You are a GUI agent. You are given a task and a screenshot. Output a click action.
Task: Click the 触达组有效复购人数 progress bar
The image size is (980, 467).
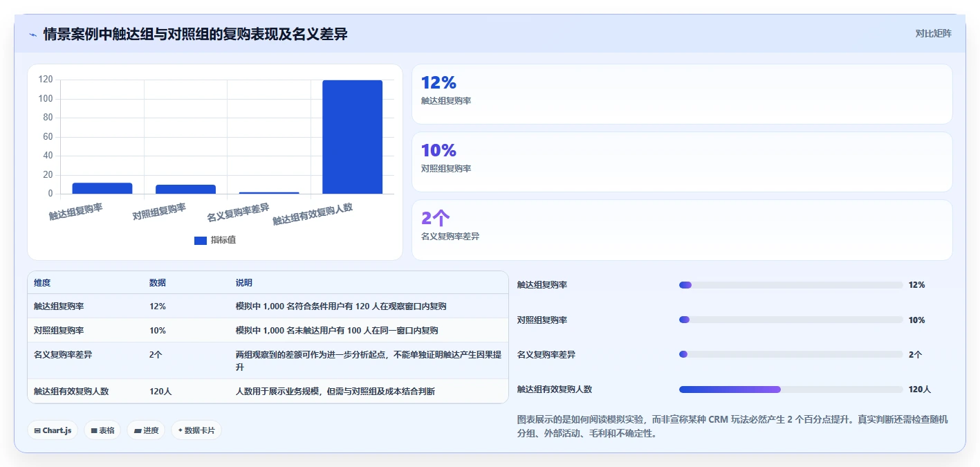pos(791,390)
